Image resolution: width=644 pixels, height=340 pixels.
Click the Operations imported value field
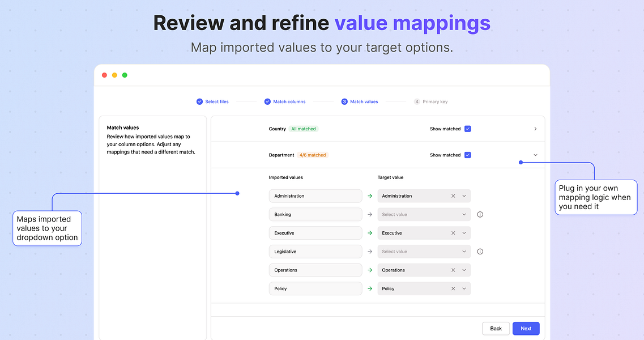(x=315, y=270)
